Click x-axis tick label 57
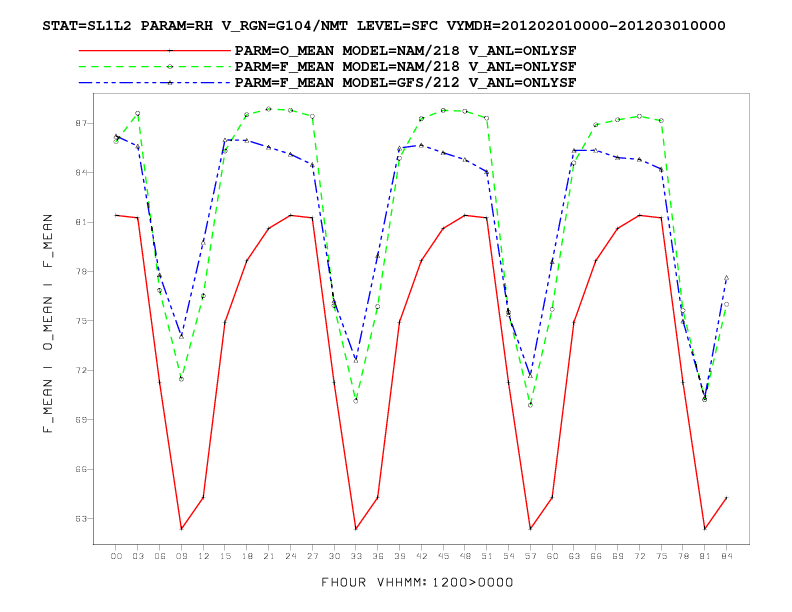Screen dimensions: 792x612 [530, 556]
